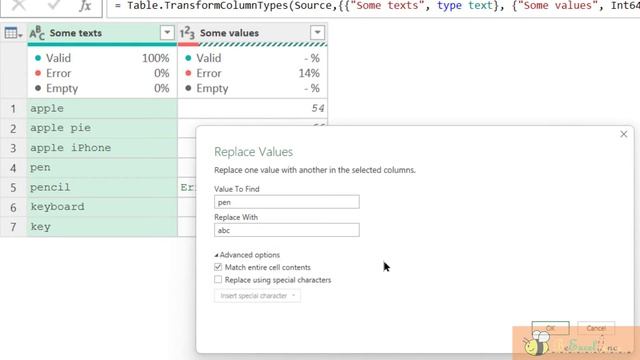The height and width of the screenshot is (360, 640).
Task: Enable Replace using special characters
Action: click(218, 280)
